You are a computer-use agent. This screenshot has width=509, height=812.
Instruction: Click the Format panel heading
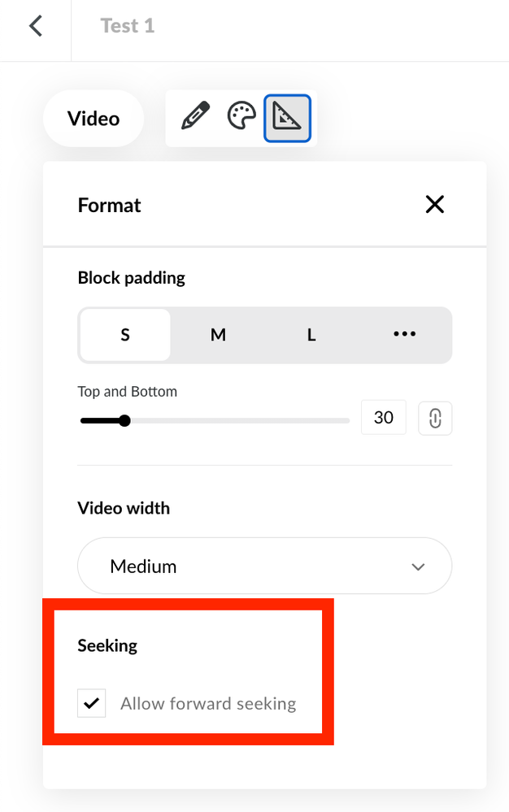tap(110, 205)
